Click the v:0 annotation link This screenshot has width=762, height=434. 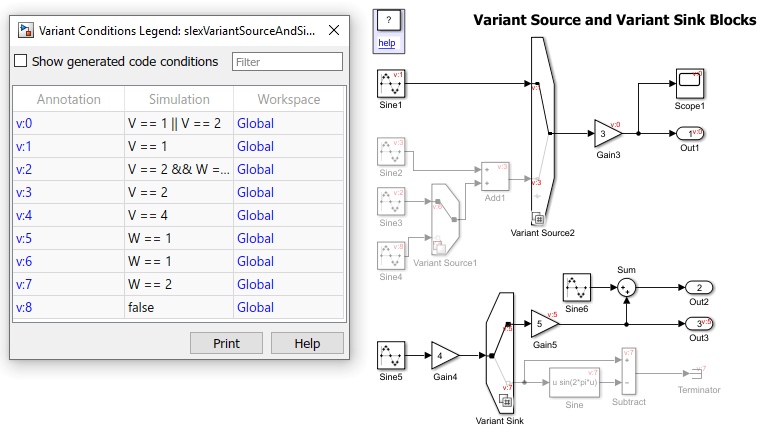coord(24,123)
